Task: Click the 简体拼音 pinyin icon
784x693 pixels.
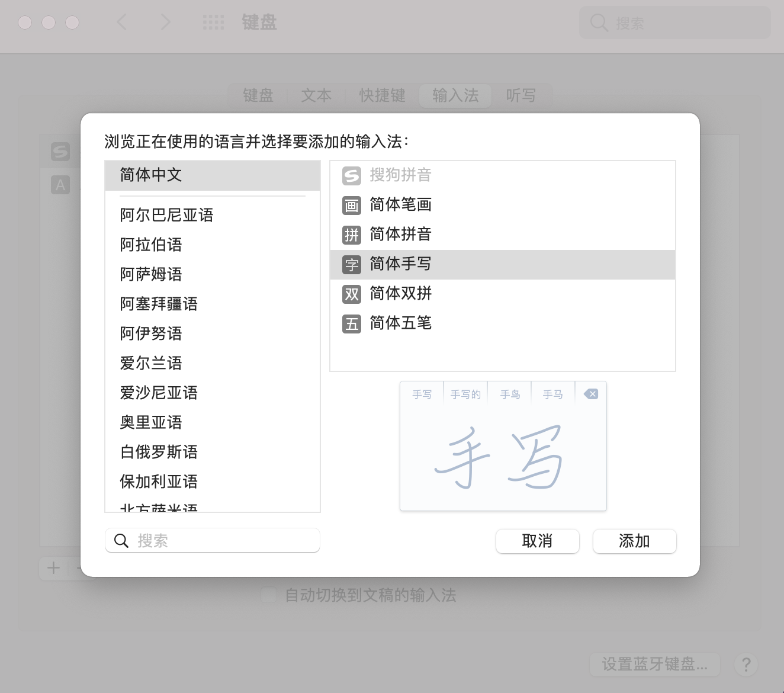Action: [352, 235]
